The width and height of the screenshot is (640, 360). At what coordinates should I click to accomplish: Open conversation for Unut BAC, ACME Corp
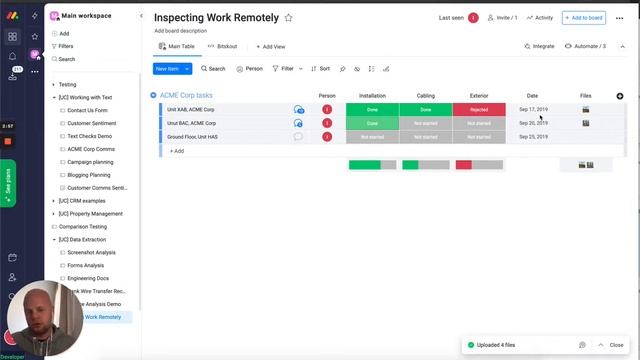coord(298,123)
